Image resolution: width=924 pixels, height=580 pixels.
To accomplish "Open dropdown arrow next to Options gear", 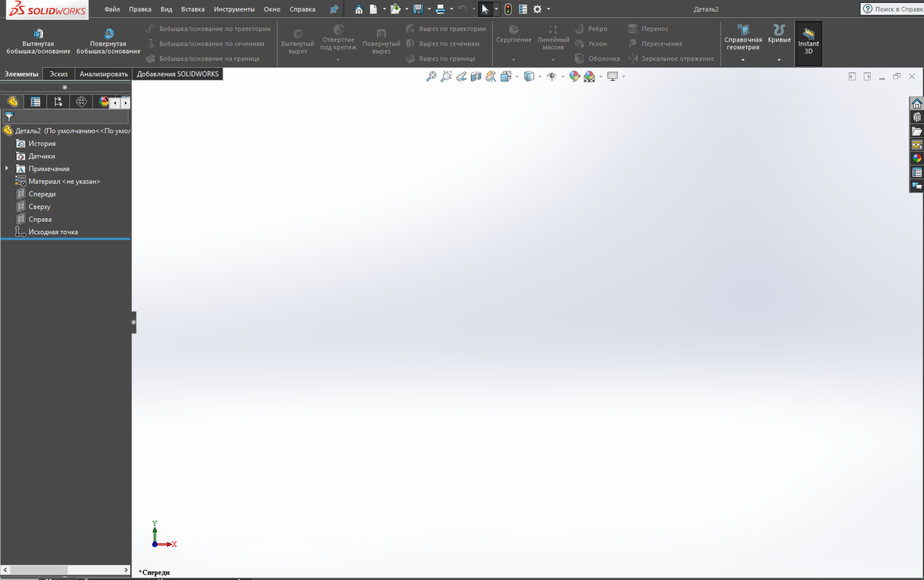I will point(548,9).
